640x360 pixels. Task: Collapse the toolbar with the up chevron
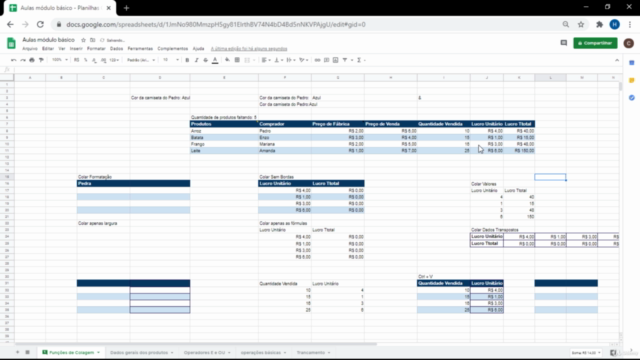tap(617, 60)
